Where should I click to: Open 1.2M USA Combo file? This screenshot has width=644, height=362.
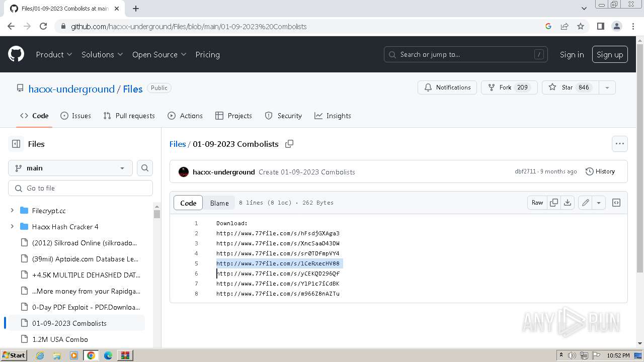coord(60,339)
